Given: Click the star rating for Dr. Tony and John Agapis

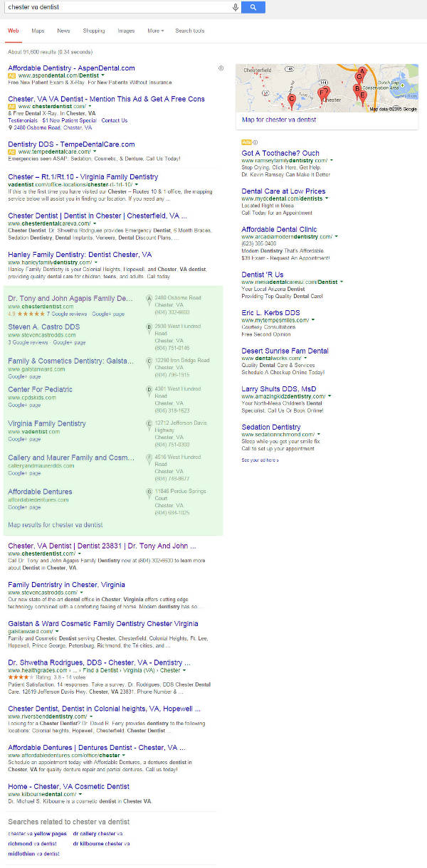Looking at the screenshot, I should click(31, 313).
